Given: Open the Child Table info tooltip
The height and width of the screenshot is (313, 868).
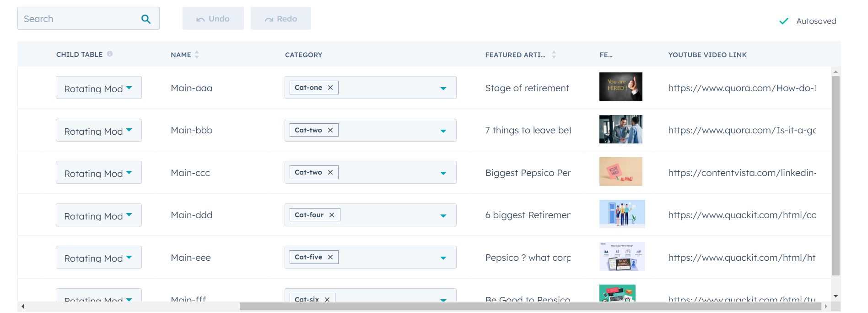Looking at the screenshot, I should tap(110, 54).
